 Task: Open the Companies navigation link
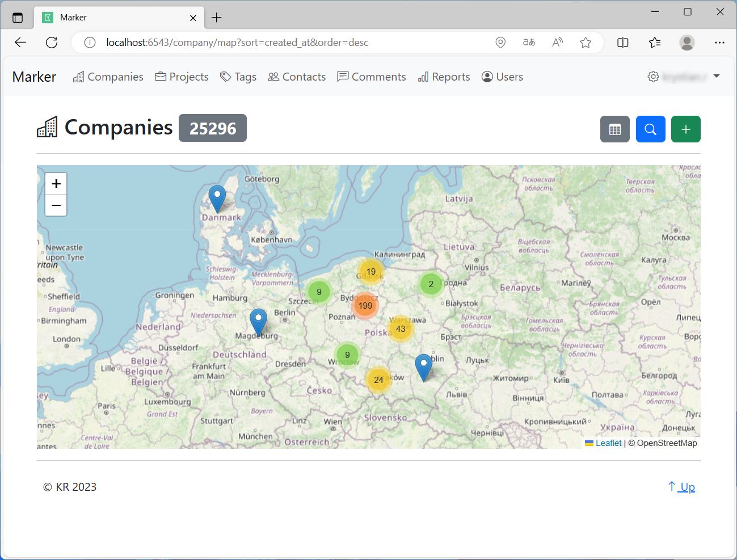108,77
